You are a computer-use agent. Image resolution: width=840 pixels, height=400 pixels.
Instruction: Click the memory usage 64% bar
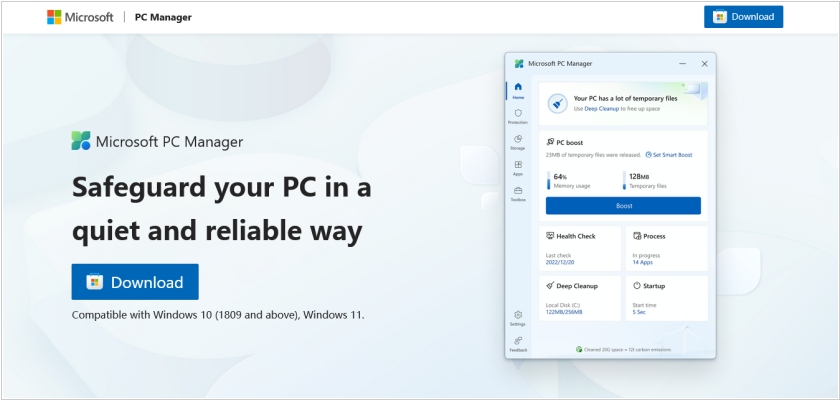[x=549, y=180]
